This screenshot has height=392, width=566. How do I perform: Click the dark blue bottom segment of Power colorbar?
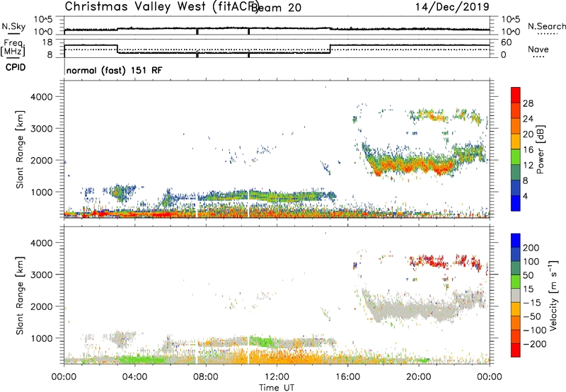(516, 203)
